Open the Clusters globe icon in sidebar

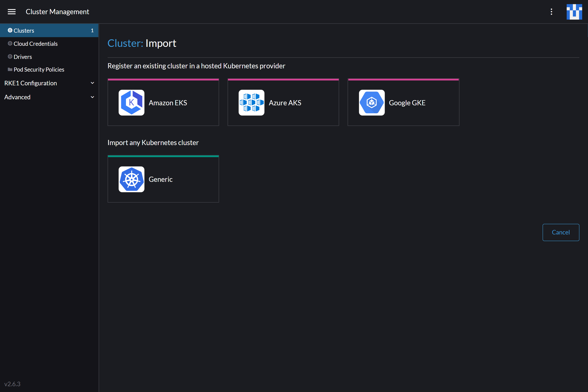pos(10,30)
